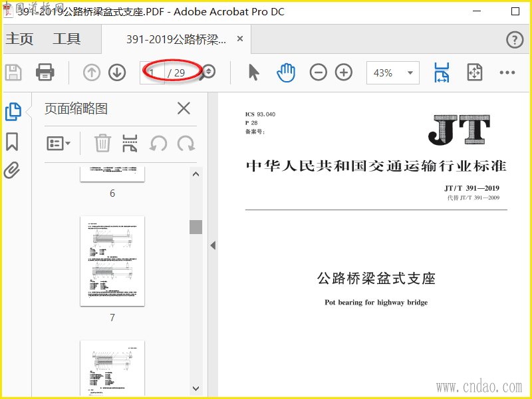The height and width of the screenshot is (399, 532).
Task: Select the 391-2019公路桥梁 document tab
Action: coord(176,39)
